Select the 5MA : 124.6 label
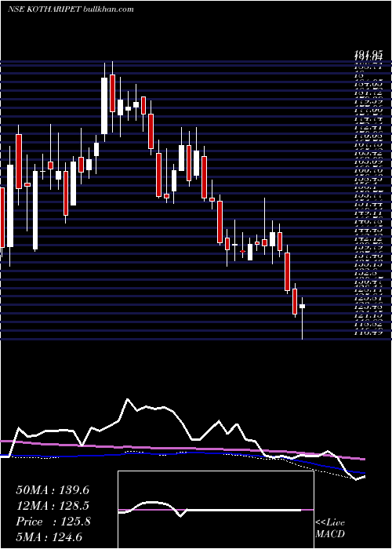 (x=49, y=536)
